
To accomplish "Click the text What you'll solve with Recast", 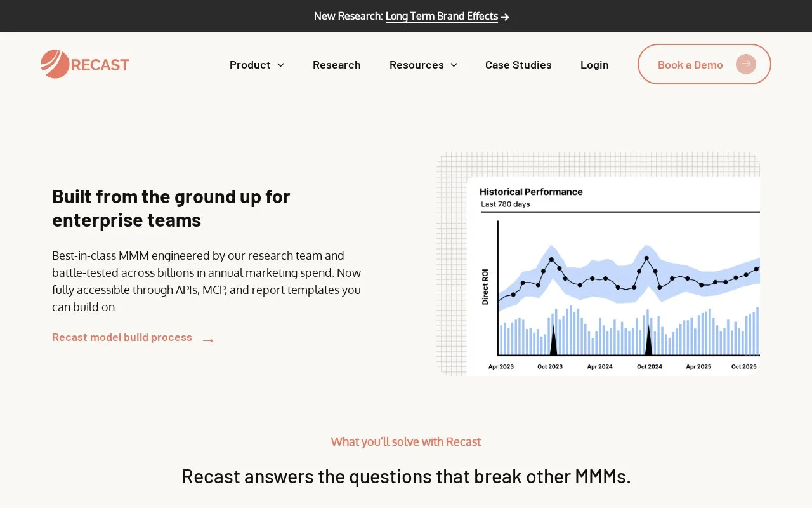I will [406, 441].
